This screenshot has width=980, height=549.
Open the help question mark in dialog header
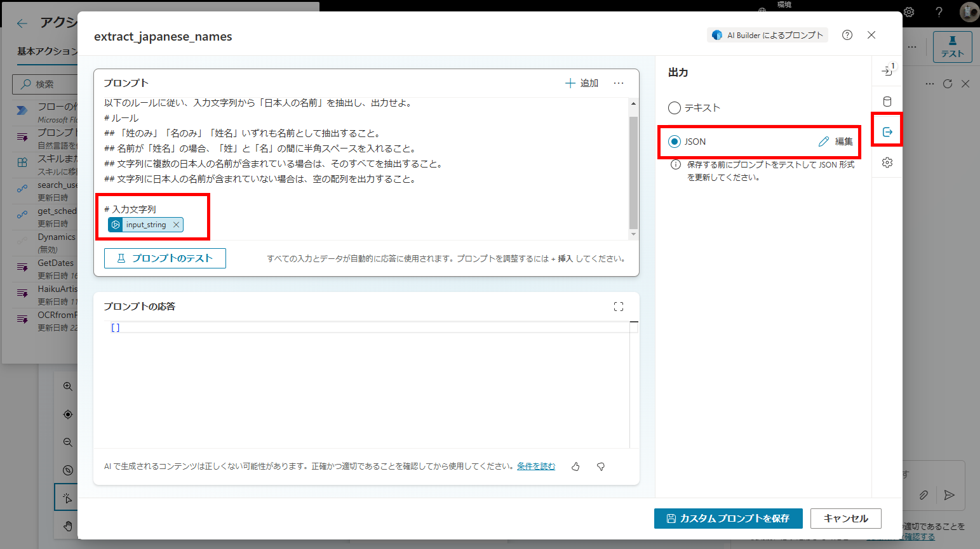point(847,36)
